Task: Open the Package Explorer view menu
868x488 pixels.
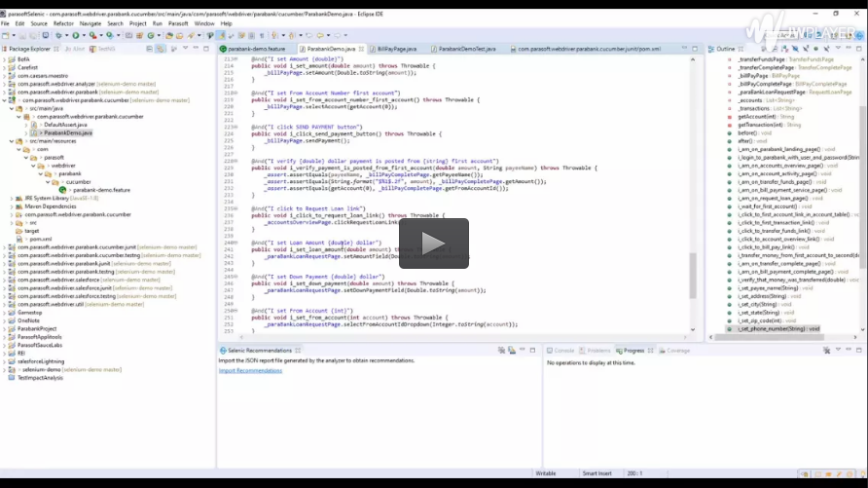Action: pyautogui.click(x=186, y=49)
